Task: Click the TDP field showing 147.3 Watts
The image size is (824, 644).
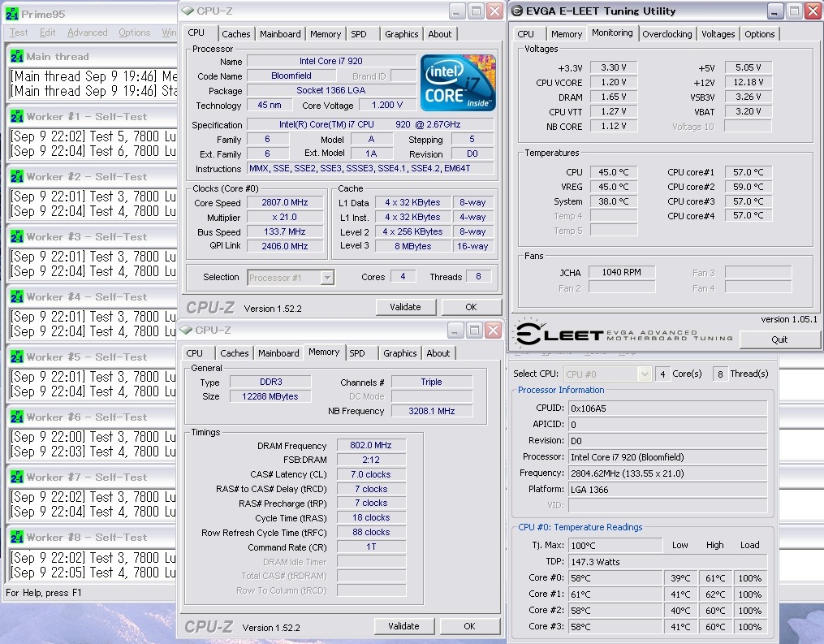Action: click(x=668, y=562)
